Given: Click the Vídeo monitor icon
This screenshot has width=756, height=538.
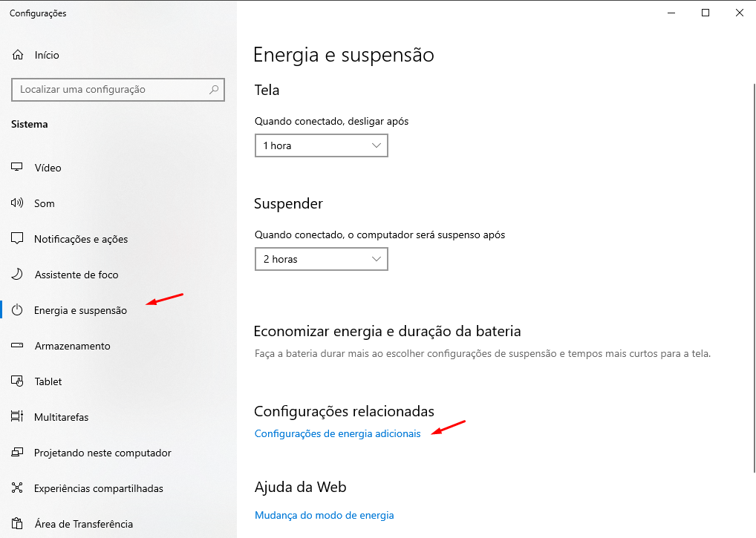Looking at the screenshot, I should 18,168.
